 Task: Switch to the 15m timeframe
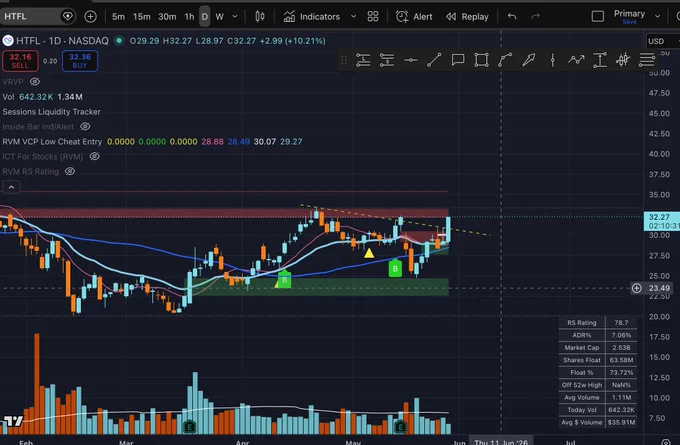click(x=141, y=16)
